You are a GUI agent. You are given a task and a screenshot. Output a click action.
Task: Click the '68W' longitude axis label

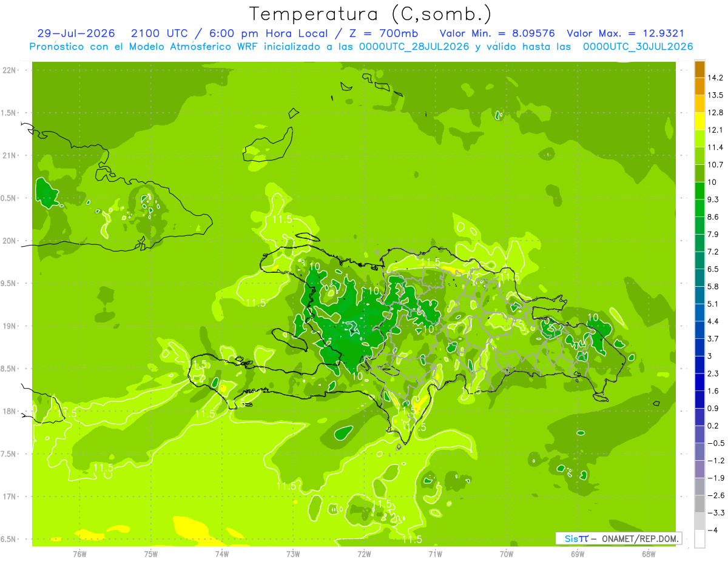tap(649, 554)
